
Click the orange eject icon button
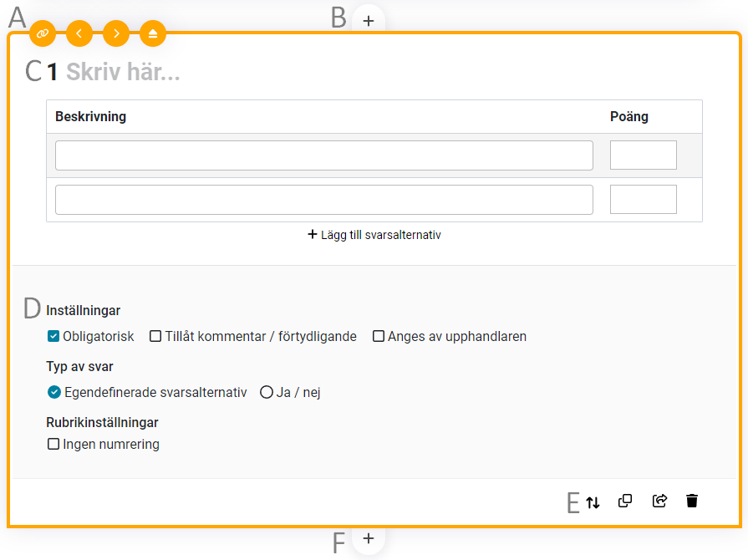tap(153, 33)
